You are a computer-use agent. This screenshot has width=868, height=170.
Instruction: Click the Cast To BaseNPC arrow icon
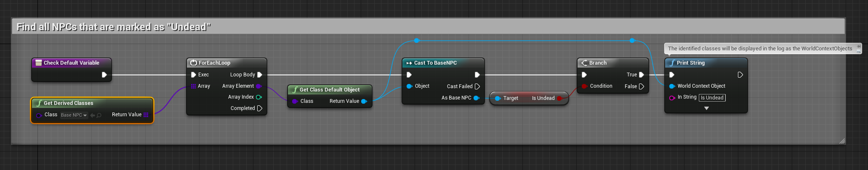[409, 63]
